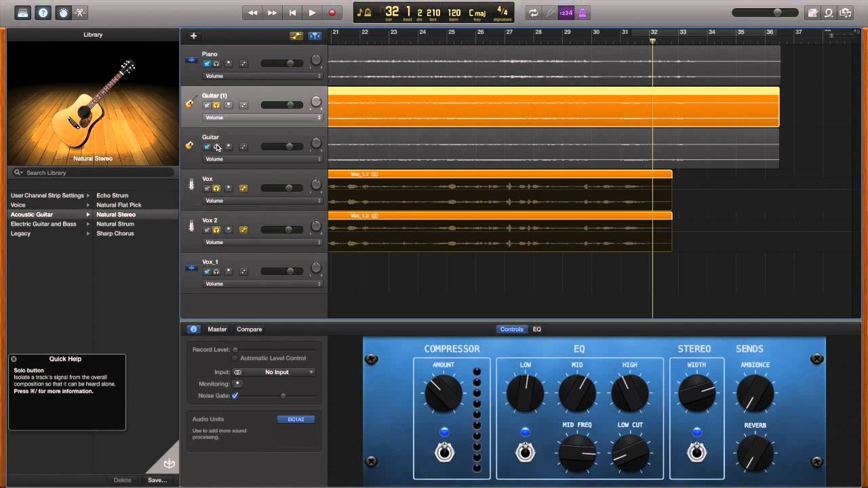Toggle the Noise Gate checkbox
The height and width of the screenshot is (488, 868).
click(235, 395)
